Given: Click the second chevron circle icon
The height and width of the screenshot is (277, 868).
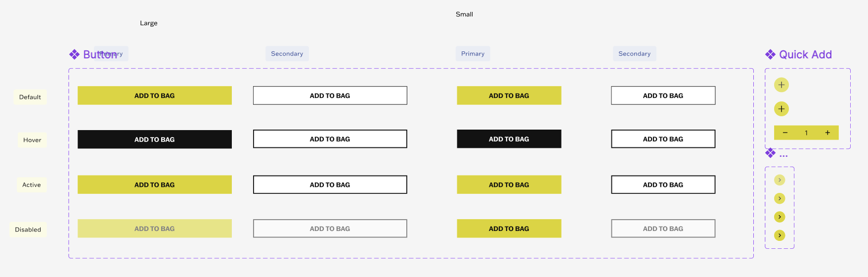Looking at the screenshot, I should (780, 198).
